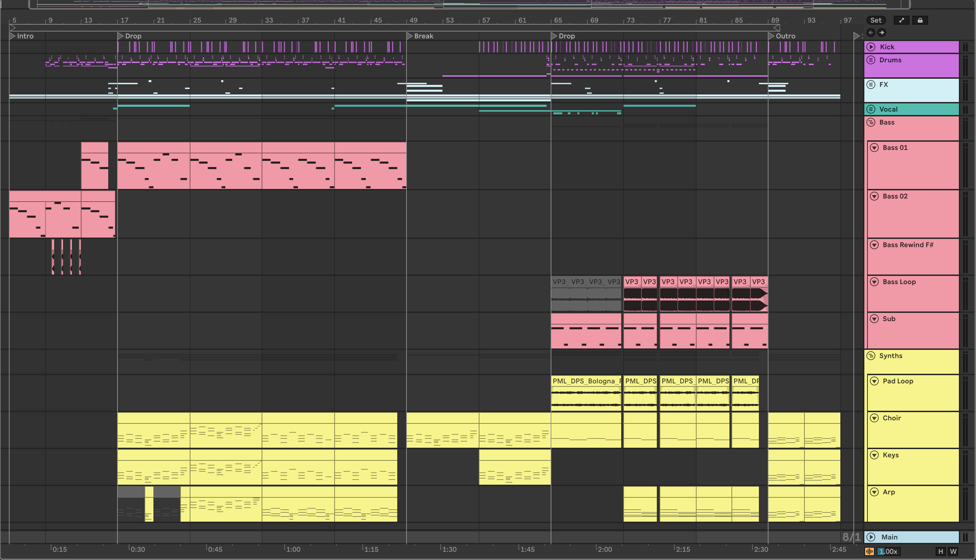Fold the Choir track arrow

[x=874, y=418]
